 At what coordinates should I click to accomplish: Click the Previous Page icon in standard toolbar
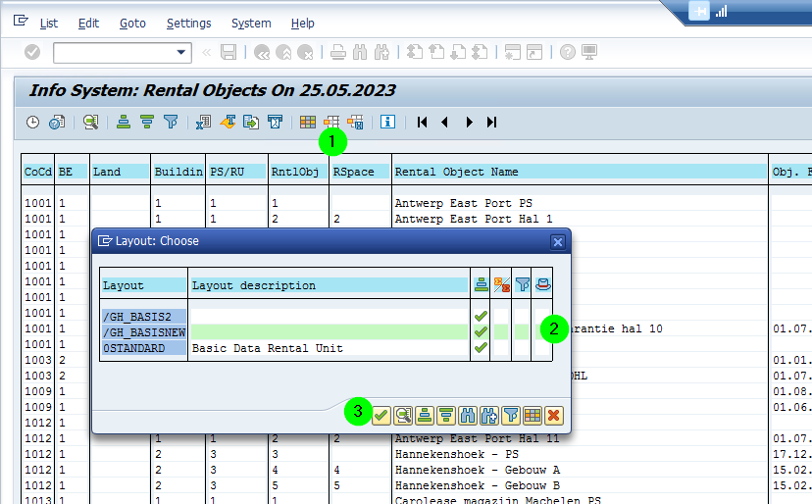tap(436, 52)
